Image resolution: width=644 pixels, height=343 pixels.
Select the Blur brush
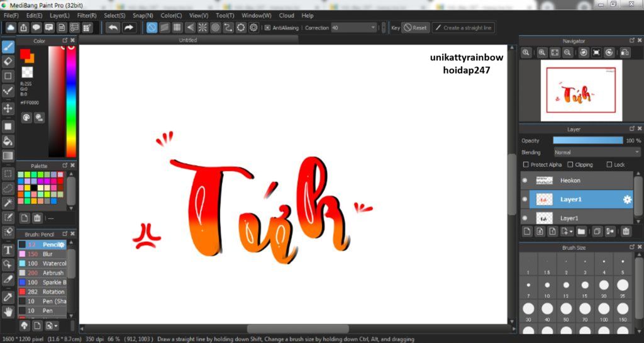(42, 254)
